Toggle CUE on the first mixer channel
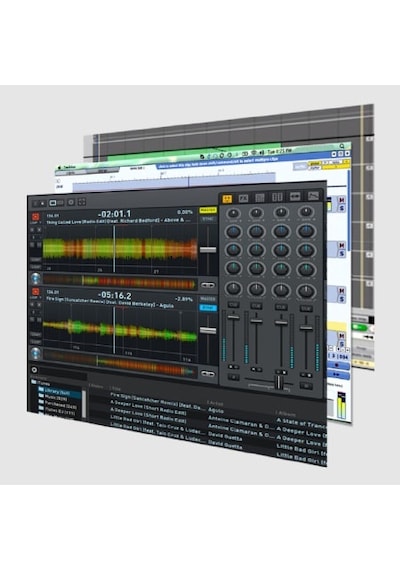 pyautogui.click(x=233, y=305)
